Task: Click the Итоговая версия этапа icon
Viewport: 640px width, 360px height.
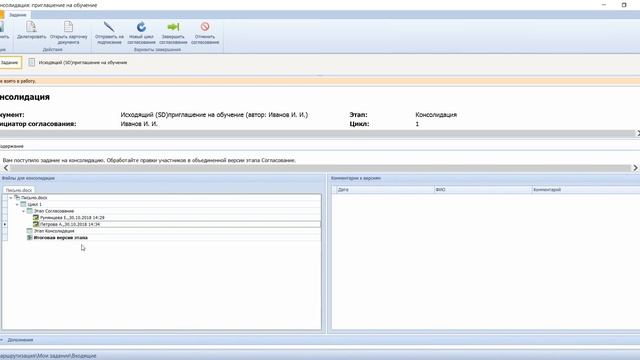Action: (29, 238)
